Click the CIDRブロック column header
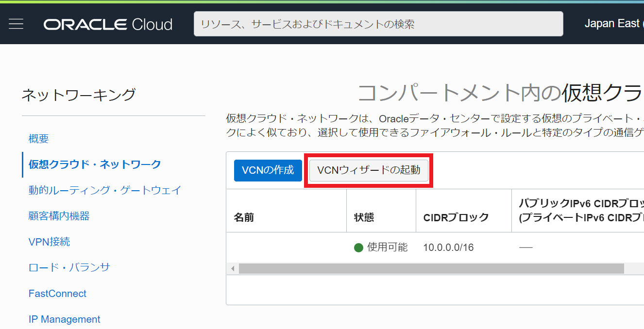This screenshot has height=329, width=644. click(x=456, y=217)
